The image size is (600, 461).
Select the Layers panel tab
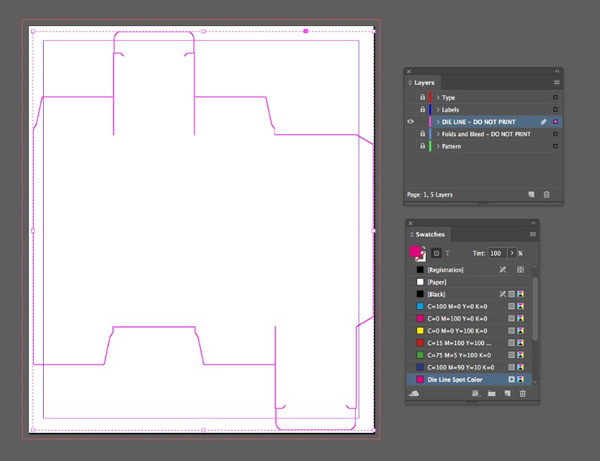click(x=424, y=82)
